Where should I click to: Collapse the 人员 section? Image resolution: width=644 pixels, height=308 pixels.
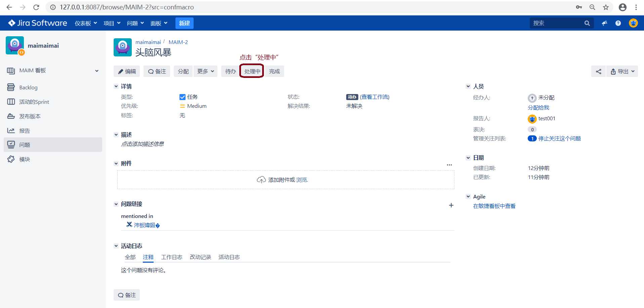coord(468,86)
